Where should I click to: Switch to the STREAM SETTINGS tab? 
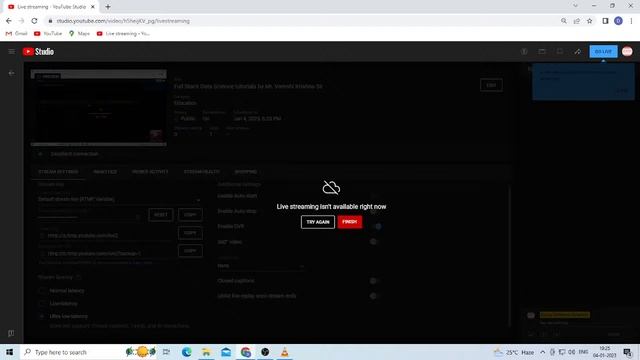pyautogui.click(x=58, y=172)
